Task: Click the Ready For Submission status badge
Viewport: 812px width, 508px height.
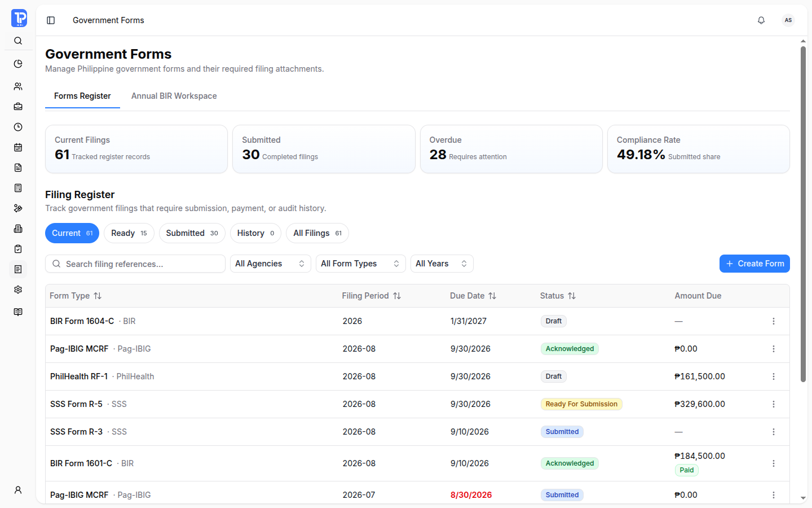Action: pyautogui.click(x=581, y=404)
